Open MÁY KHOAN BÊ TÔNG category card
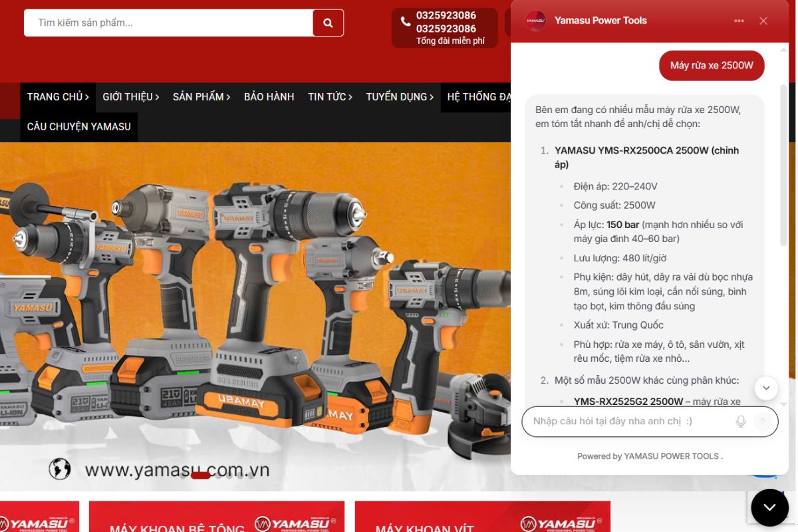Image resolution: width=798 pixels, height=532 pixels. (217, 517)
